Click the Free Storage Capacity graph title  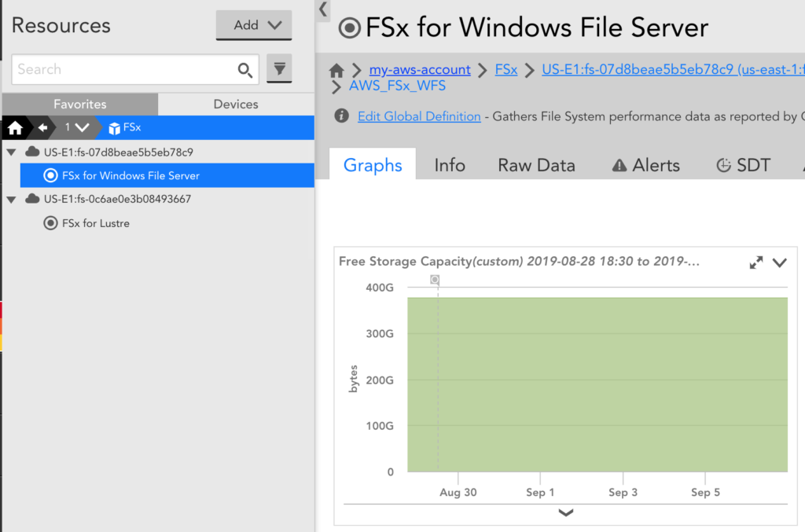click(519, 262)
